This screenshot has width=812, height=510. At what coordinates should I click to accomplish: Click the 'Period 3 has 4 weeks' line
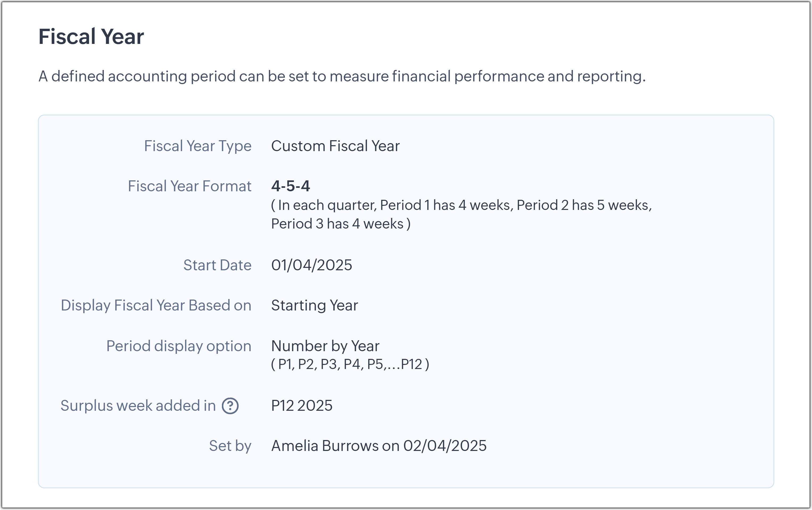pos(341,224)
